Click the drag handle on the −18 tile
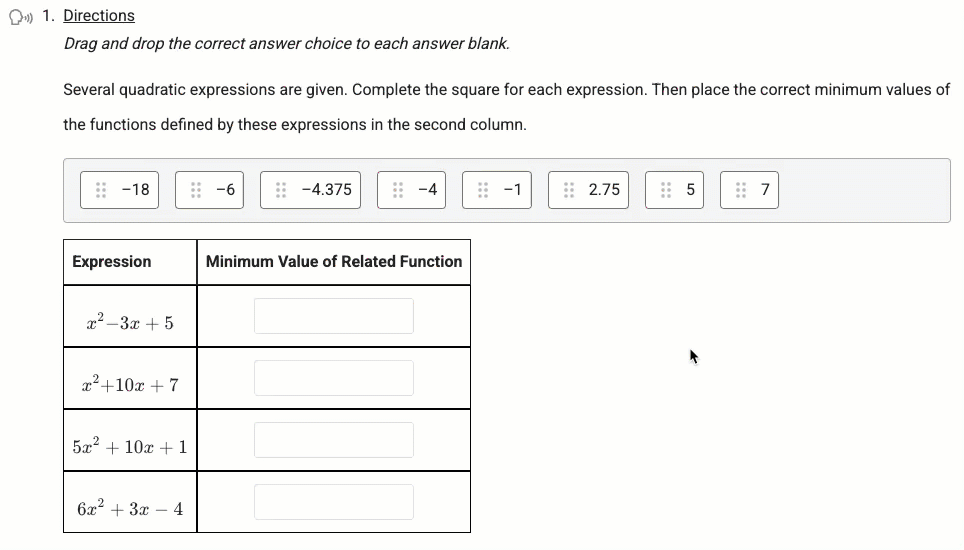The width and height of the screenshot is (964, 550). (x=101, y=190)
